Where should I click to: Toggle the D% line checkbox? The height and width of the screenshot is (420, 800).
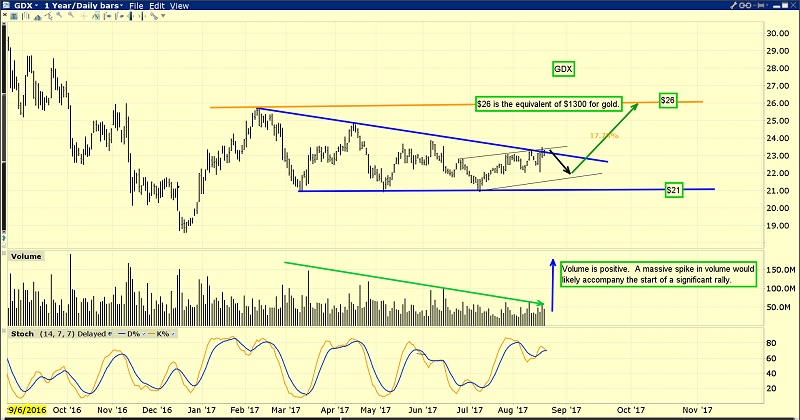tap(143, 334)
